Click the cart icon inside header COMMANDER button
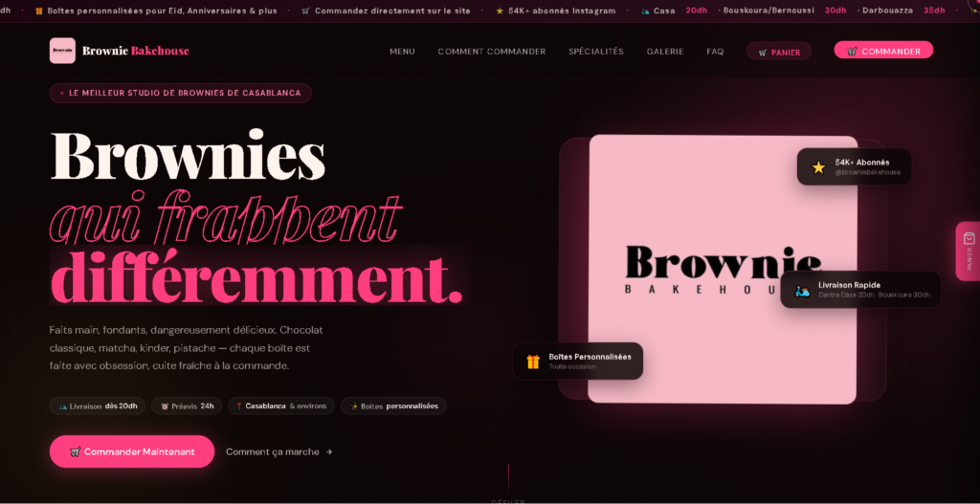The width and height of the screenshot is (980, 504). pos(852,52)
